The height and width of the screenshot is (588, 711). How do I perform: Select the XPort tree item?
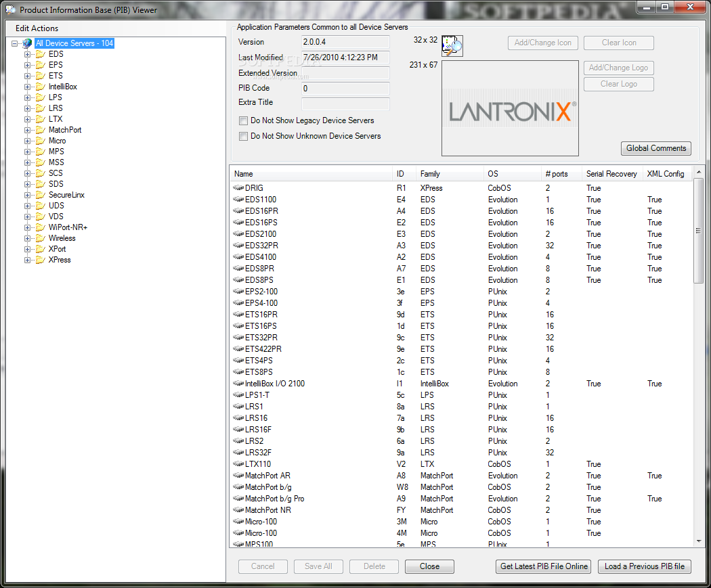57,249
